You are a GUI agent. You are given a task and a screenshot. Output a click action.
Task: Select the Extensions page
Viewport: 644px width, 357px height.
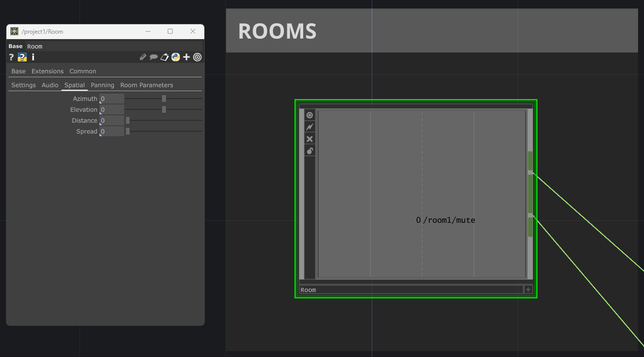click(47, 71)
